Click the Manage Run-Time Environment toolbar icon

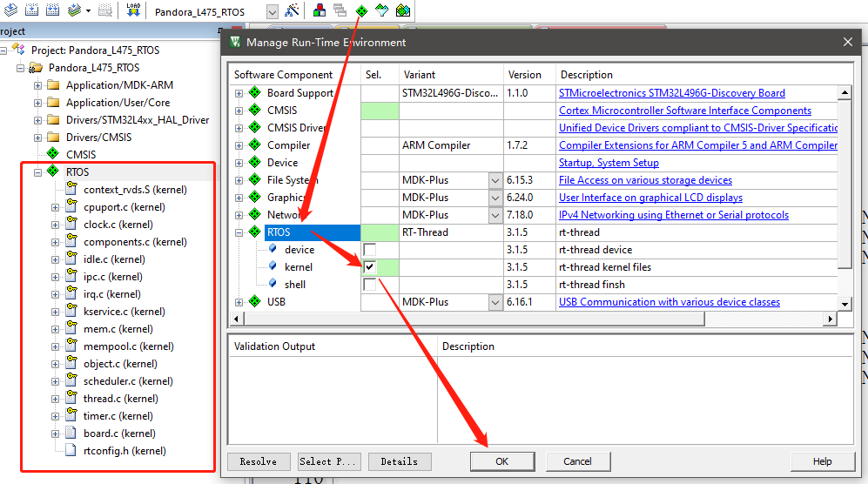pos(361,11)
